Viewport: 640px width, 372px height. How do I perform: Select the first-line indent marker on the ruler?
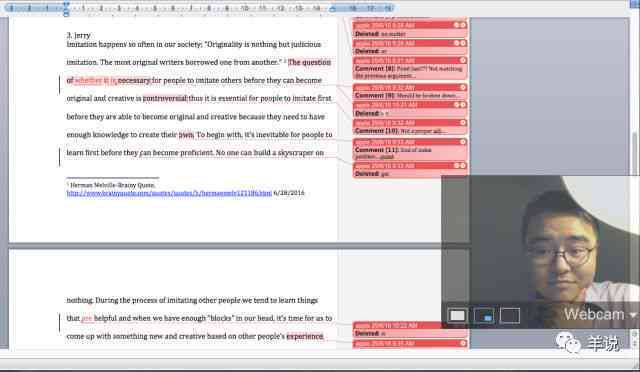tap(67, 4)
